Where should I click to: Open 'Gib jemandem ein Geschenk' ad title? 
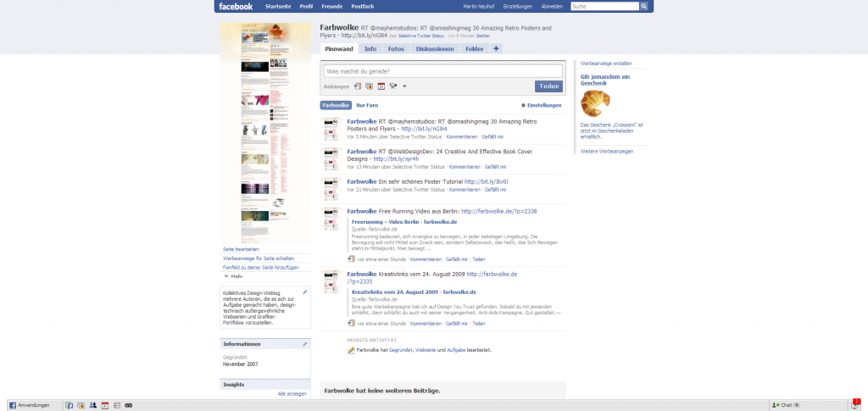605,80
